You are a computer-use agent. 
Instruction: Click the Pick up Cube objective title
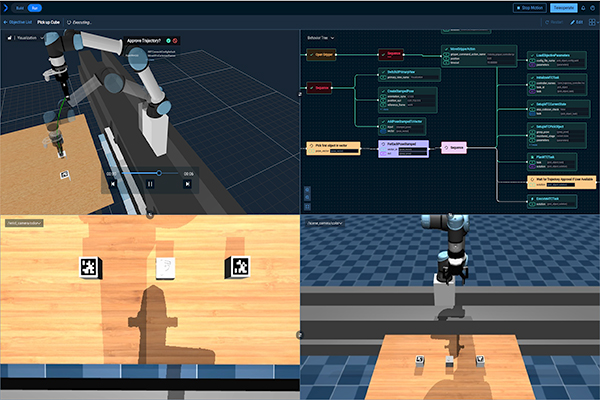[48, 22]
